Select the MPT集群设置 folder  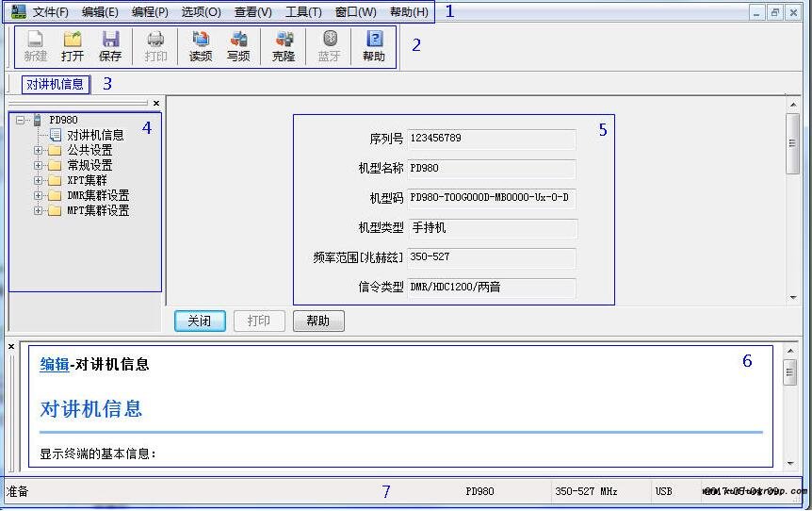click(98, 210)
